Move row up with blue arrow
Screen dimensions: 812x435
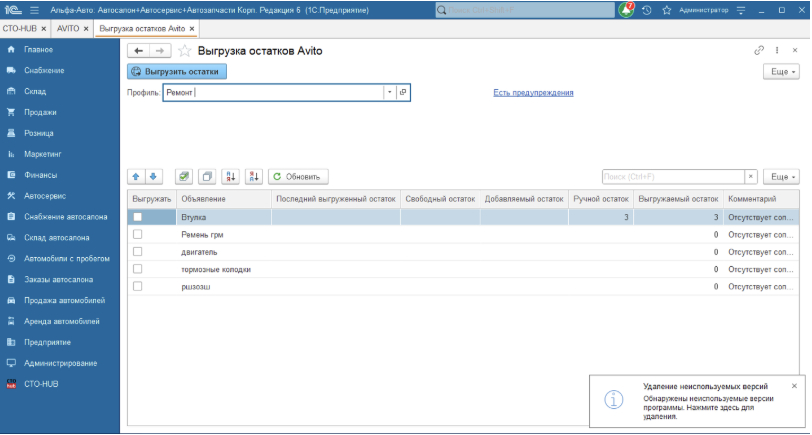point(136,177)
